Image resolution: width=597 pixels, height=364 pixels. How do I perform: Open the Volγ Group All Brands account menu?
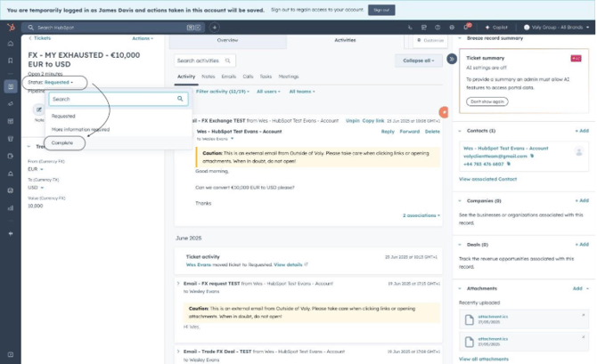coord(556,28)
